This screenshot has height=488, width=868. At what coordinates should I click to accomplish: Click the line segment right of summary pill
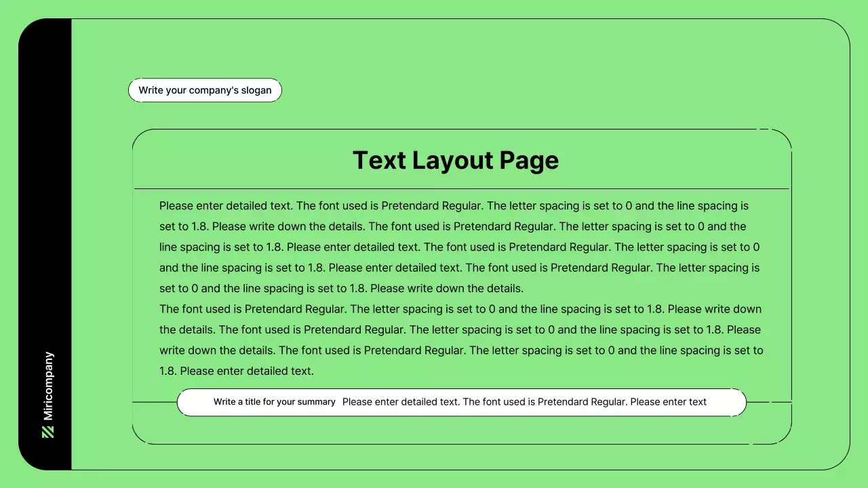coord(769,402)
